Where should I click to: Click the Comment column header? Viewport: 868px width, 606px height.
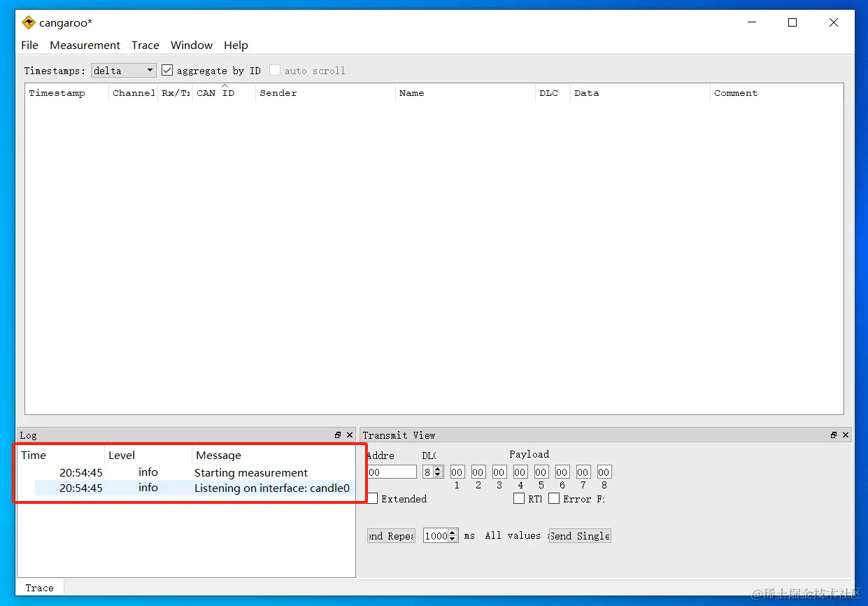click(x=776, y=93)
